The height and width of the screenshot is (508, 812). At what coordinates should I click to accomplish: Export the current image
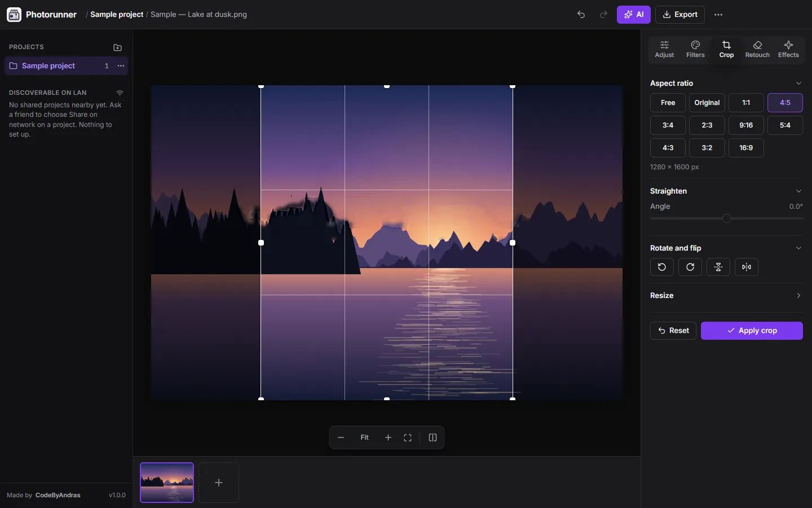coord(680,15)
